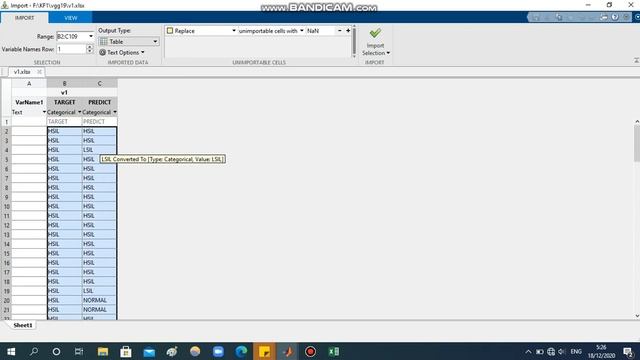This screenshot has width=640, height=360.
Task: Open Excel from the taskbar
Action: pyautogui.click(x=333, y=351)
